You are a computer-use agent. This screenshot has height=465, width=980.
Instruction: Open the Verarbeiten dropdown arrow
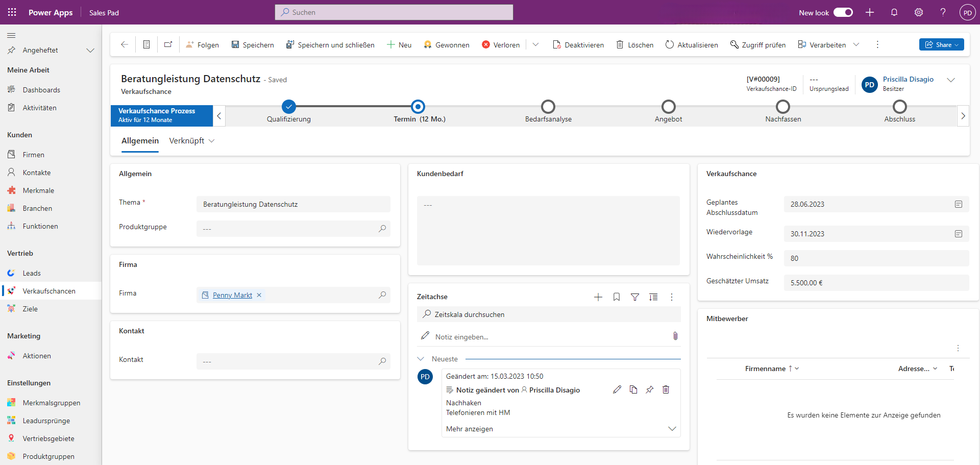click(x=856, y=44)
